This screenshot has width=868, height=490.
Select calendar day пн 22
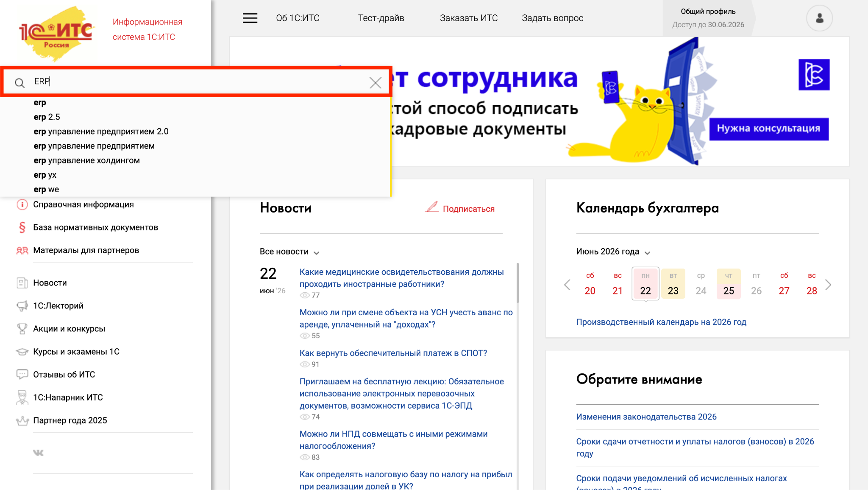coord(645,283)
